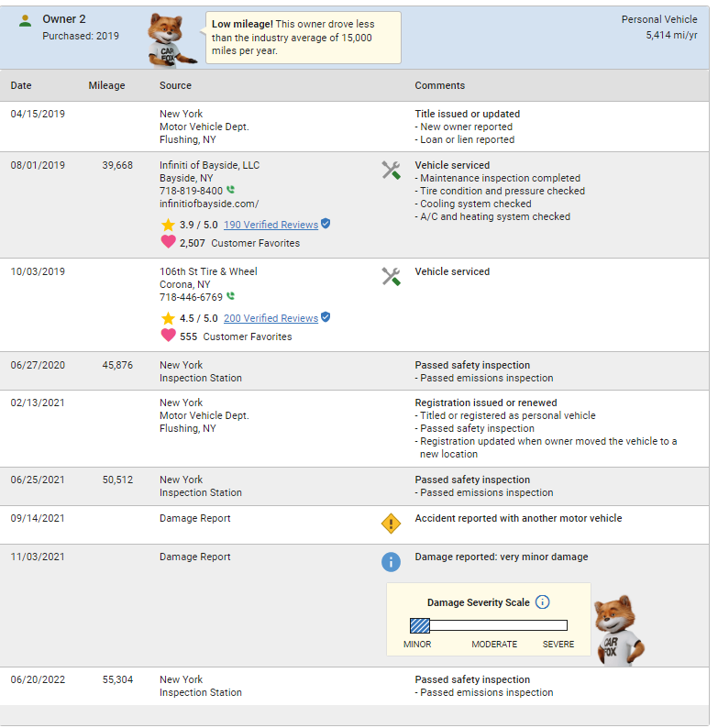
Task: Click pink heart for 555 Customer Favorites
Action: pos(168,336)
